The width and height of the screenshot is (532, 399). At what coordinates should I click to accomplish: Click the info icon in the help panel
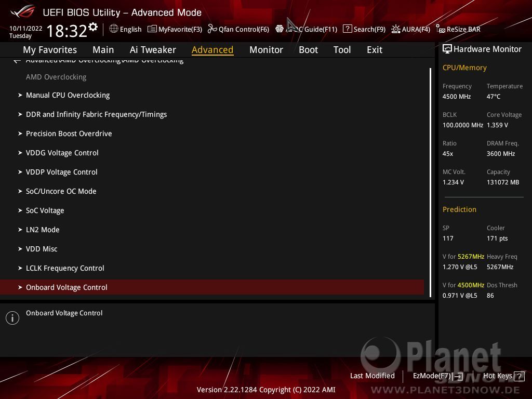click(x=12, y=318)
